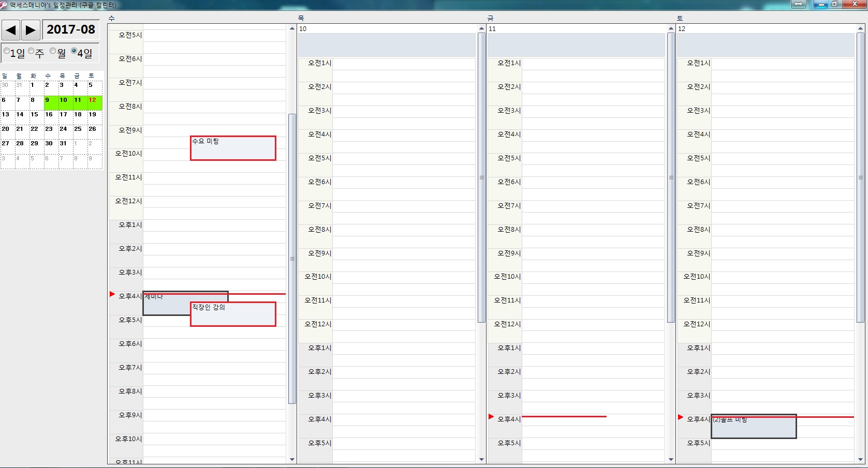
Task: Select day 12 in mini calendar
Action: coord(94,103)
